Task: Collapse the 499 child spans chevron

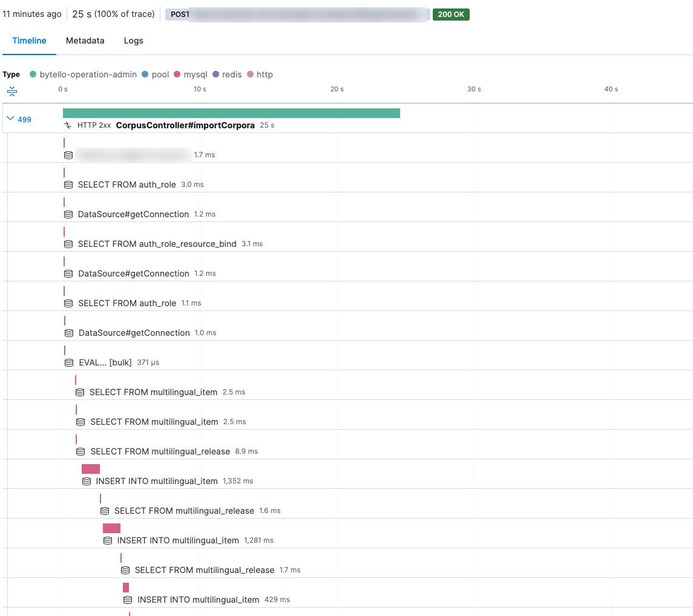Action: (10, 119)
